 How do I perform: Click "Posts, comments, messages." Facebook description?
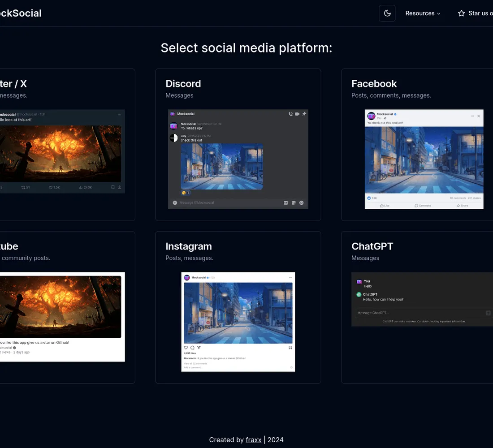pos(391,95)
